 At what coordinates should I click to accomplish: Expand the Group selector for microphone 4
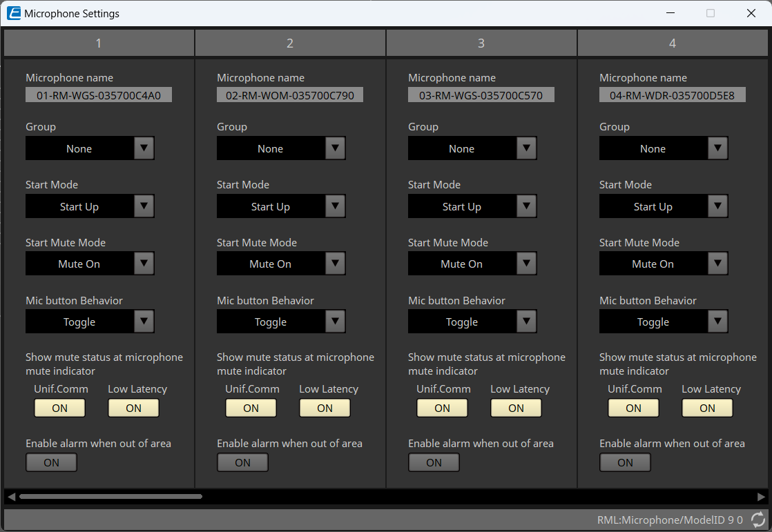click(x=717, y=148)
